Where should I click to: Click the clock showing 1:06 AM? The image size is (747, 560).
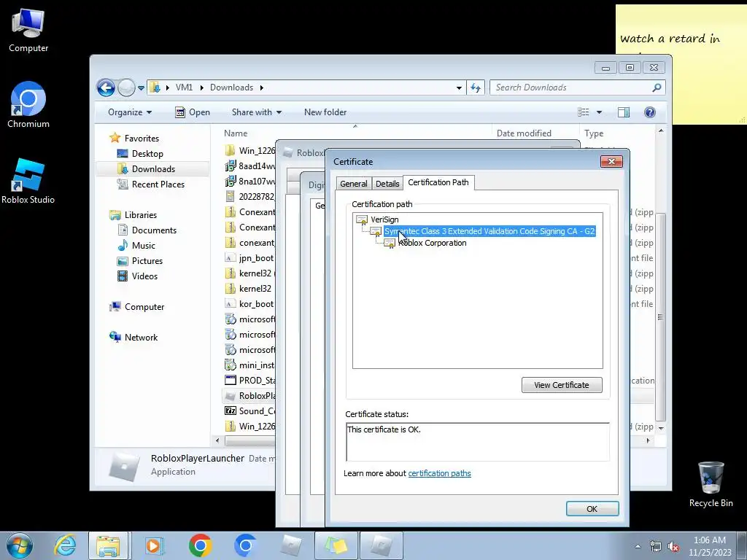point(709,540)
